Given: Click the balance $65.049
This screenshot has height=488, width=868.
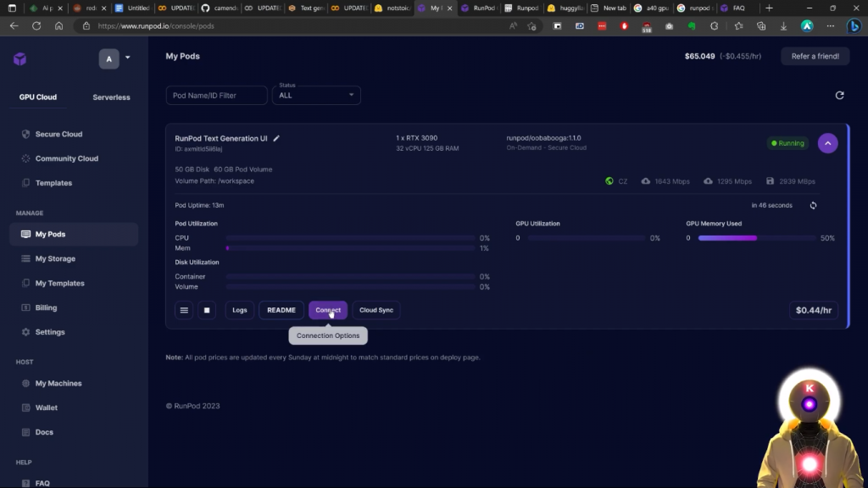Looking at the screenshot, I should 699,56.
